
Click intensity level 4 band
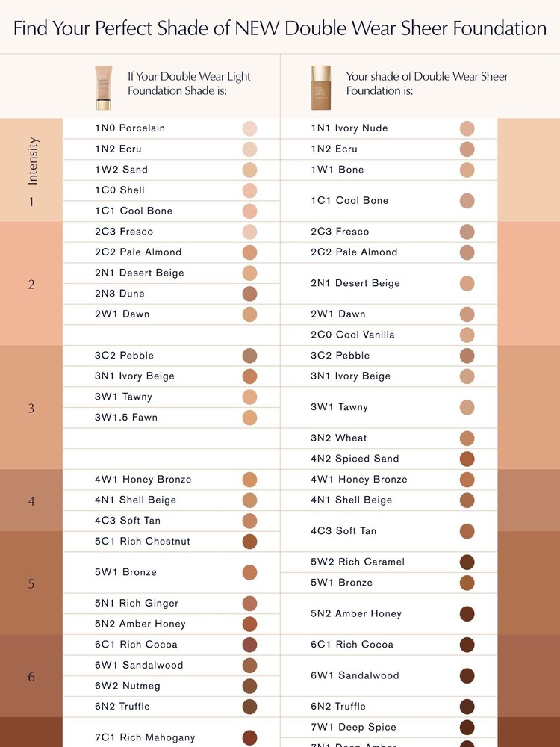point(31,500)
